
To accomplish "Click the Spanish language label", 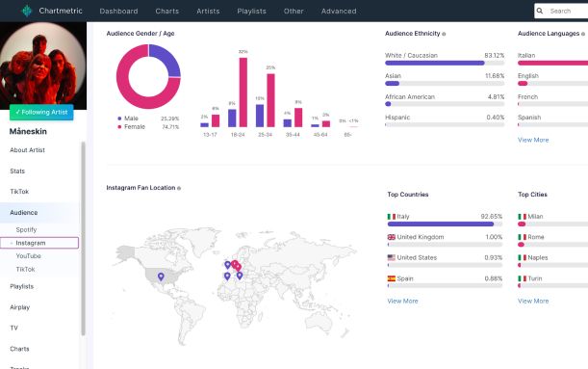I will [529, 118].
